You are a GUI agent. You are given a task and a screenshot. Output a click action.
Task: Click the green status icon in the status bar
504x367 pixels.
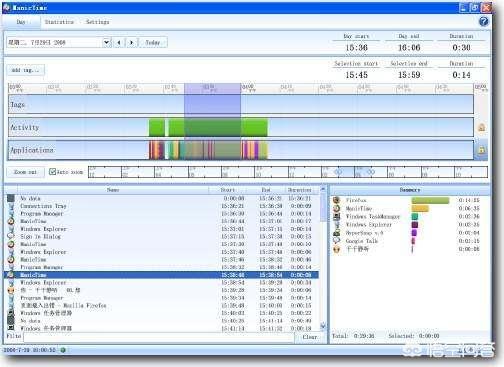tap(63, 350)
